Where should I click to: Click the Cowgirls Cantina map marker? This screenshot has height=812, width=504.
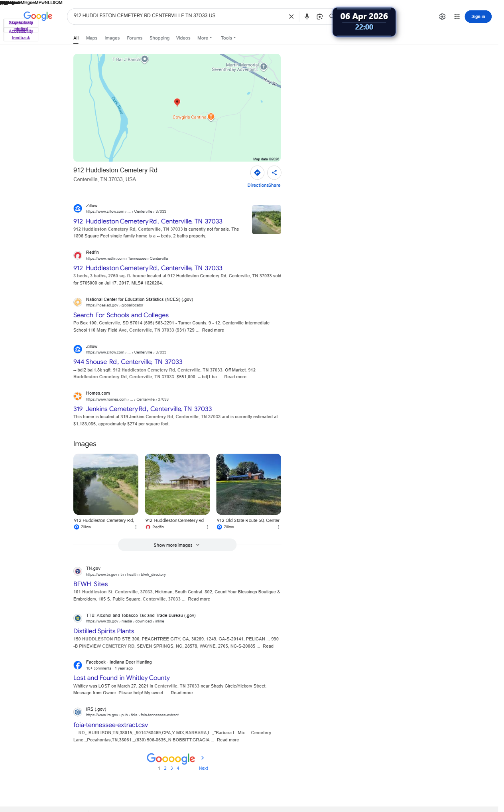click(x=211, y=117)
